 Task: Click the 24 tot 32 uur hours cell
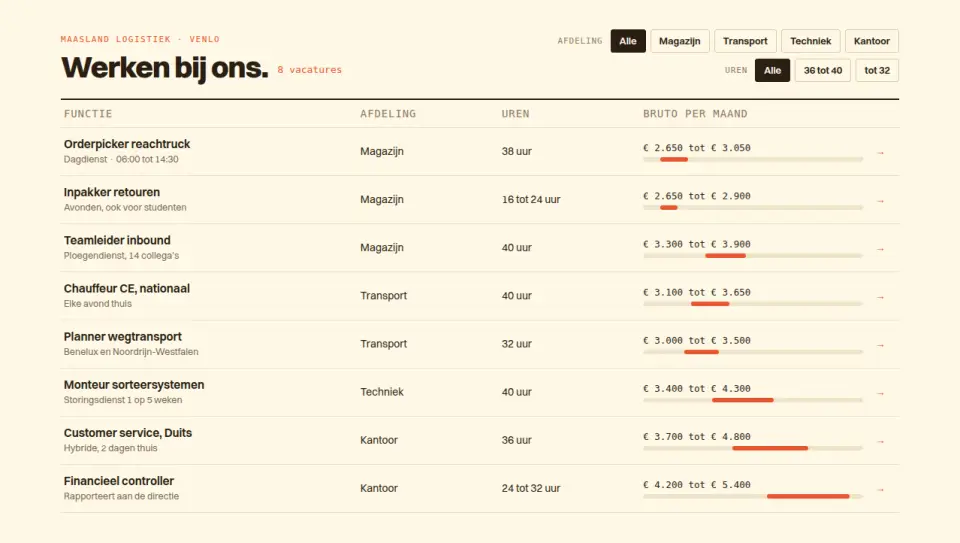531,489
